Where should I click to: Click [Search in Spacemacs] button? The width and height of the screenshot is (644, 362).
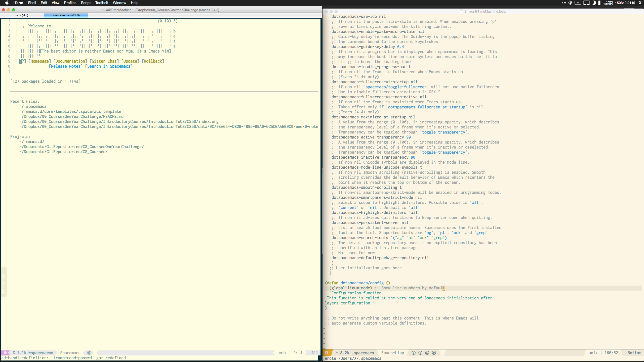109,66
